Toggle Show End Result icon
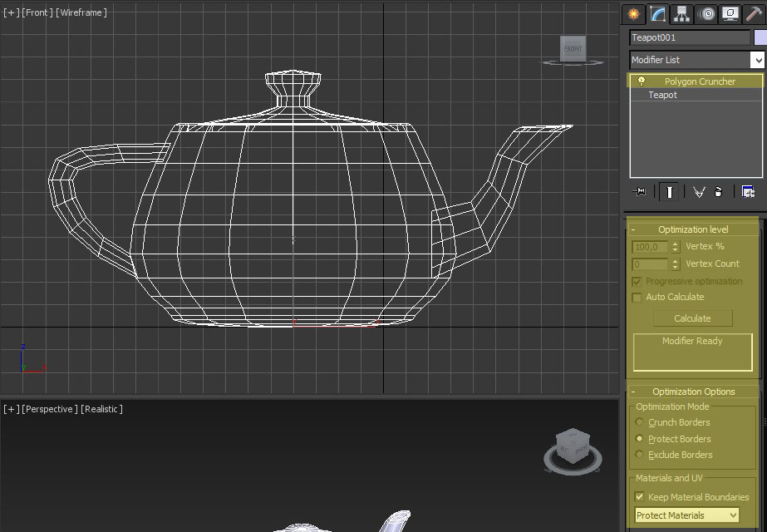 pyautogui.click(x=669, y=192)
